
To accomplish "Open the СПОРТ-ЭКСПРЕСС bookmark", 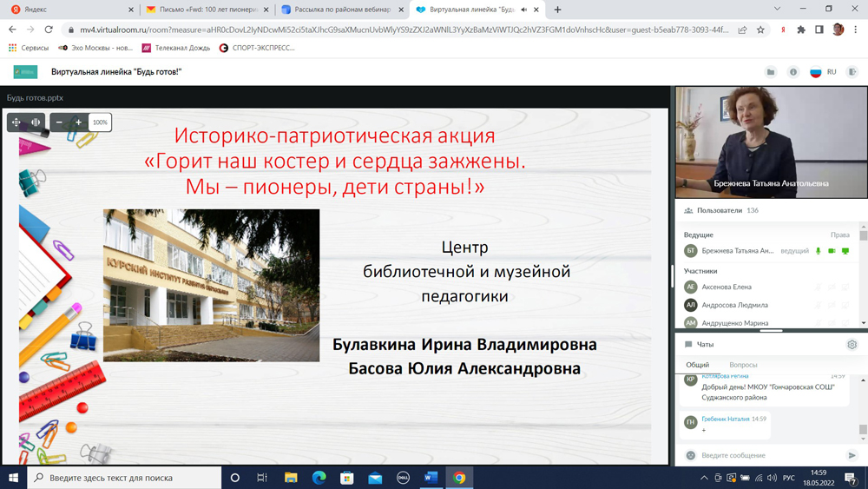I will (x=257, y=48).
